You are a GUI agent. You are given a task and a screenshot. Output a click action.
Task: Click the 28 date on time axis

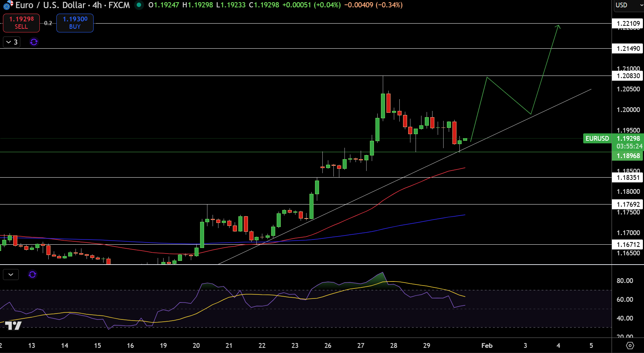pos(394,346)
